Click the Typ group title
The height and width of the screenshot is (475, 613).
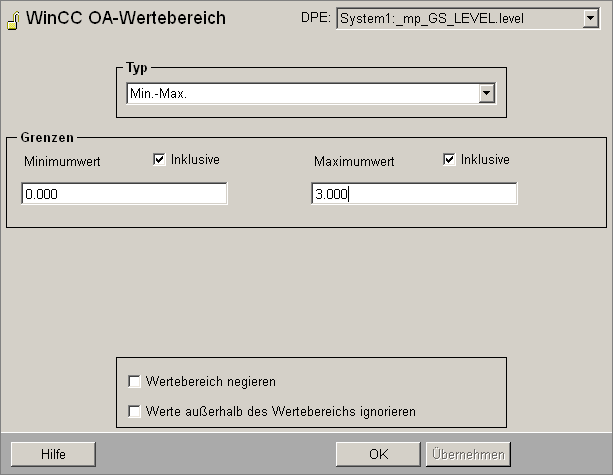[x=136, y=68]
